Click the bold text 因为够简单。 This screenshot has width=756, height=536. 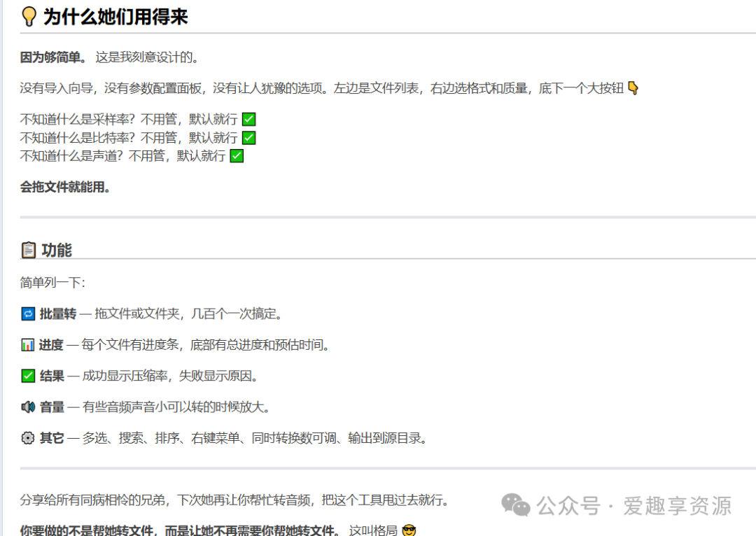tap(53, 57)
